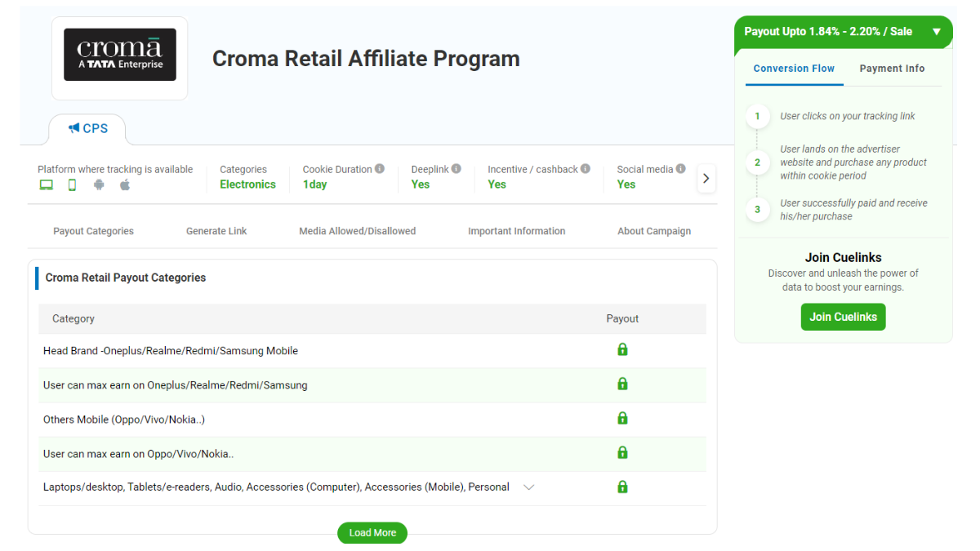
Task: Click the lock icon on Oppo/Vivo/Nokia max earn row
Action: pyautogui.click(x=622, y=451)
